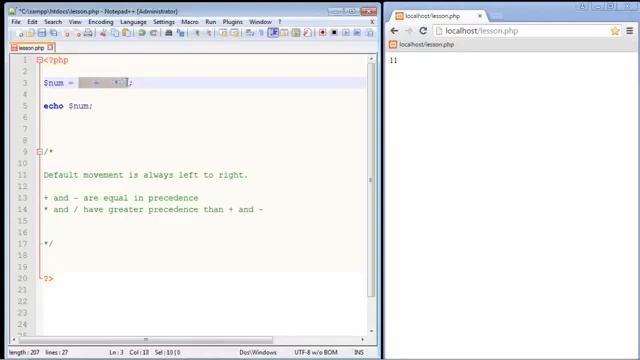Undo the last edit via toolbar
640x360 pixels.
(x=142, y=33)
